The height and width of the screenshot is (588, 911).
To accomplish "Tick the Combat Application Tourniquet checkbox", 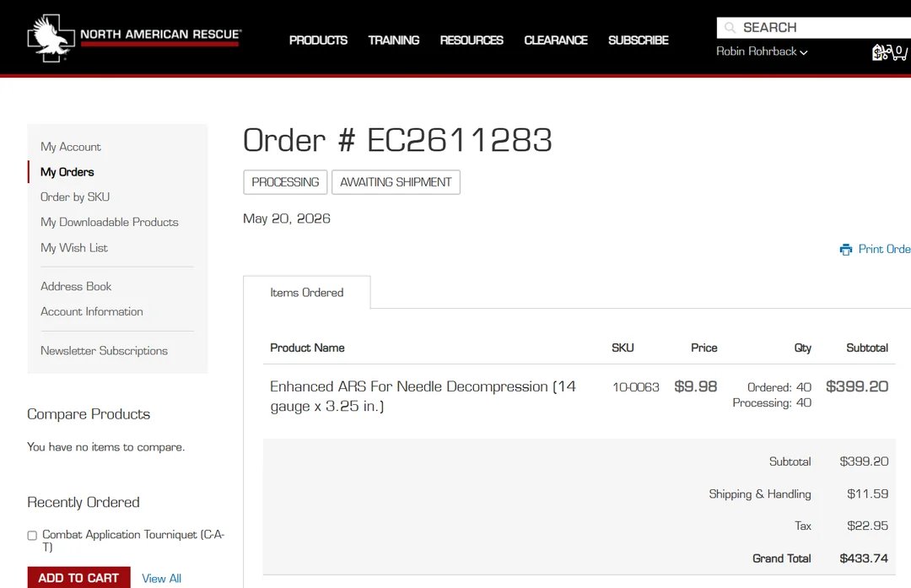I will tap(32, 535).
